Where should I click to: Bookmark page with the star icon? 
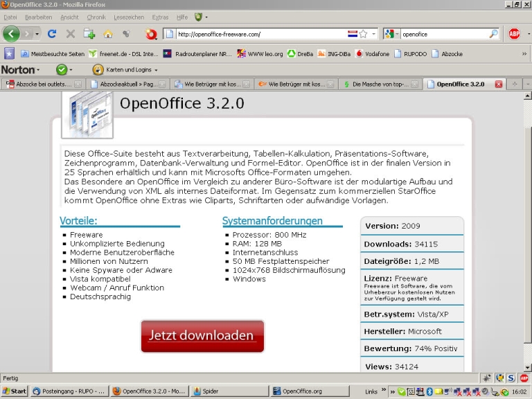click(x=363, y=33)
